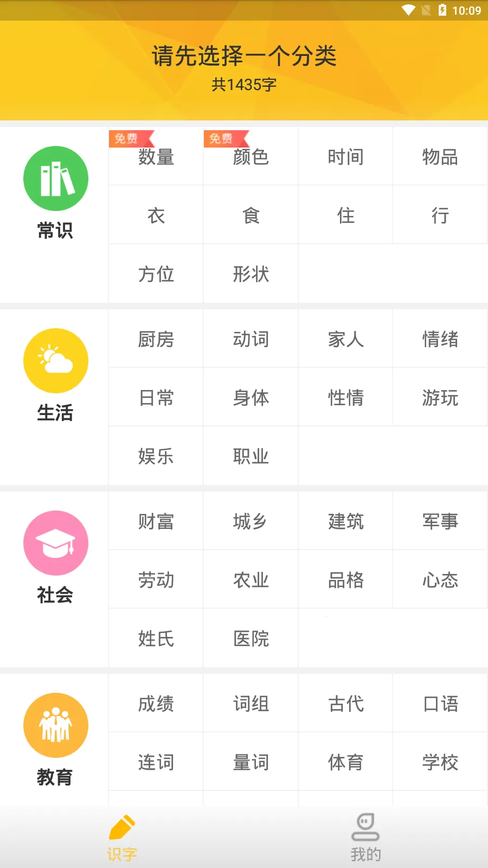
Task: Choose the 职业 category
Action: pyautogui.click(x=251, y=456)
